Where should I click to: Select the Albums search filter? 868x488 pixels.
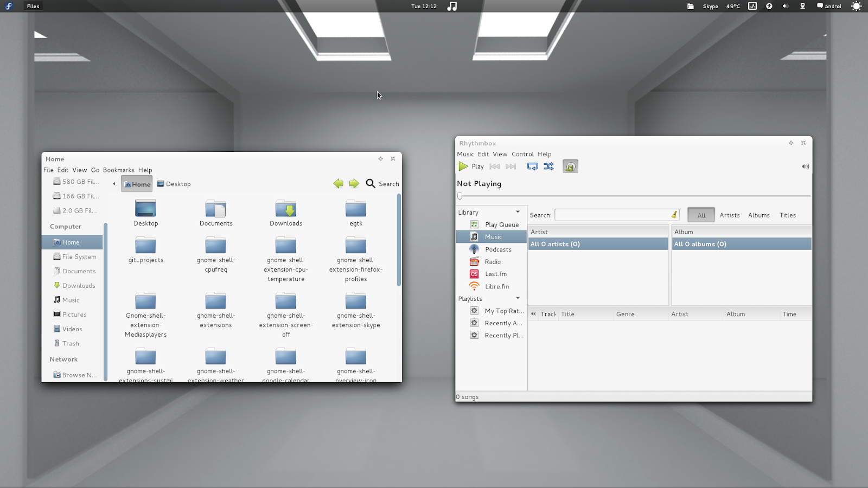coord(759,215)
